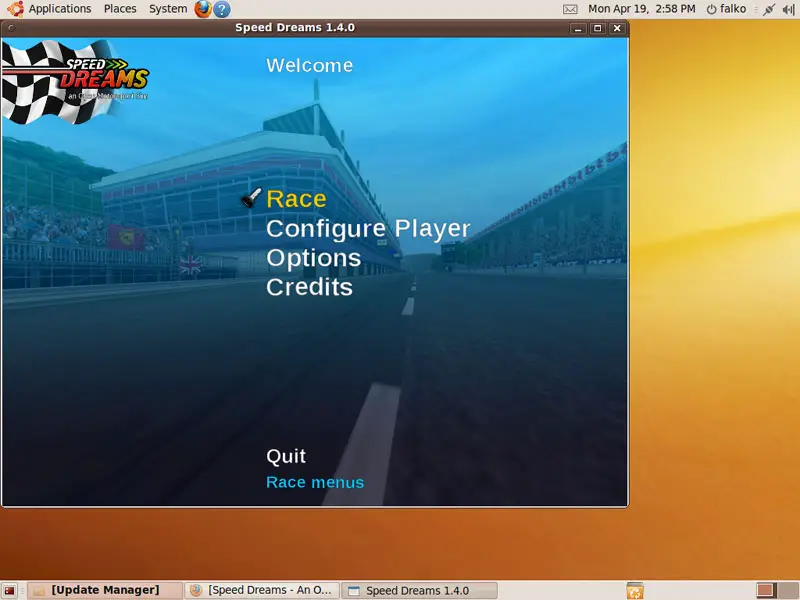800x600 pixels.
Task: Open the System menu
Action: (168, 9)
